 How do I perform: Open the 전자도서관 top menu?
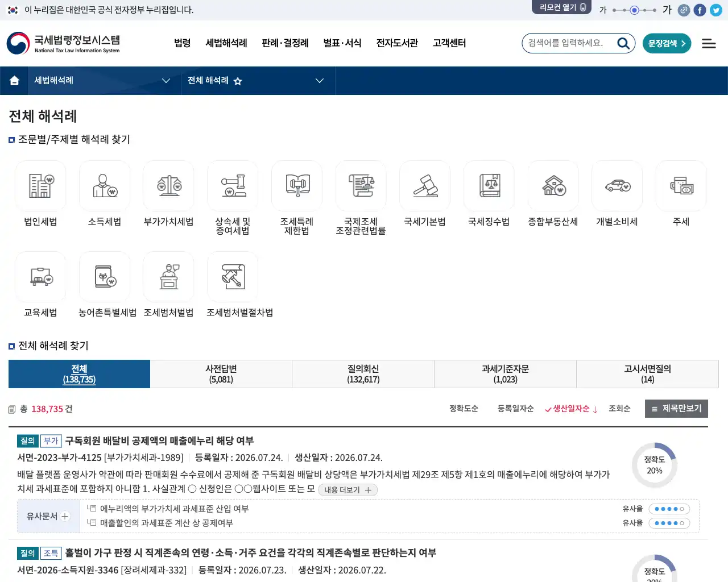pos(397,43)
